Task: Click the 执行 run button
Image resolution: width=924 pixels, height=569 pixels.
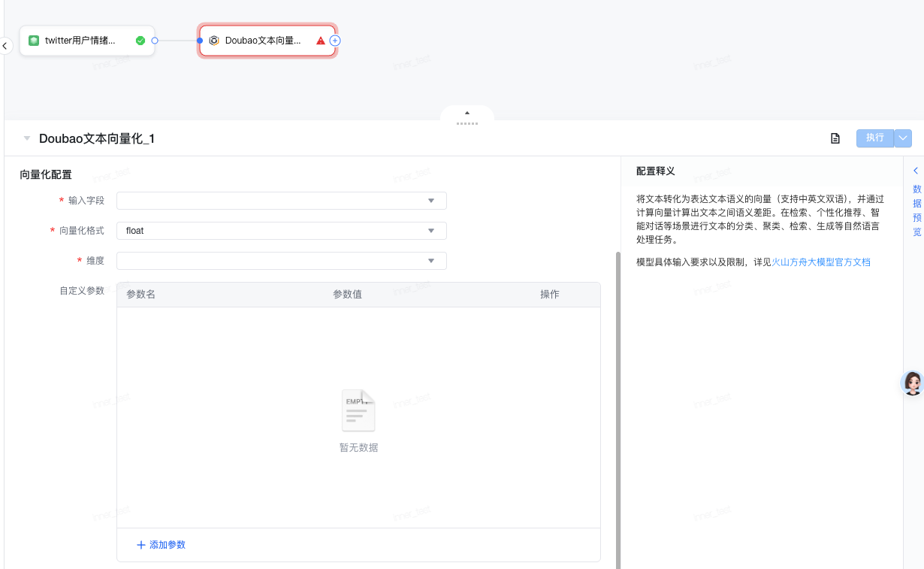Action: [x=875, y=138]
